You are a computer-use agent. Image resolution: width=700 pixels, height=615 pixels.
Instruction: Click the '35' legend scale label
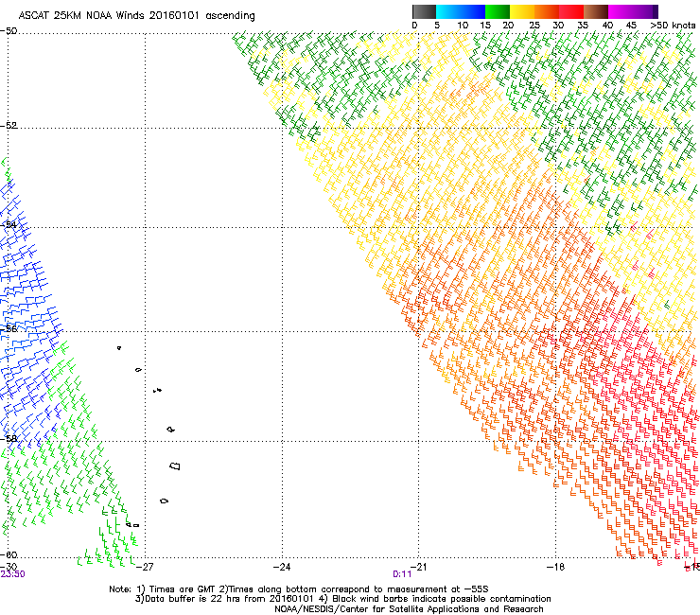[x=583, y=26]
